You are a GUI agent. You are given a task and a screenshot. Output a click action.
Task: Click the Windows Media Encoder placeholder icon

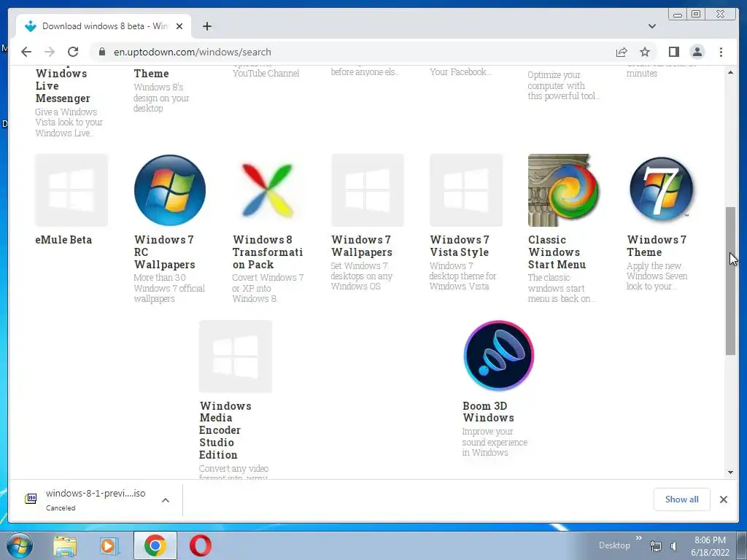point(236,356)
